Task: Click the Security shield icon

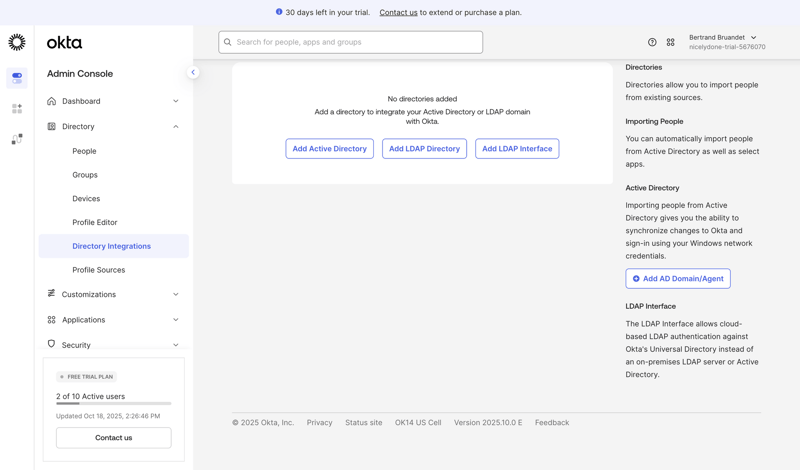Action: 51,344
